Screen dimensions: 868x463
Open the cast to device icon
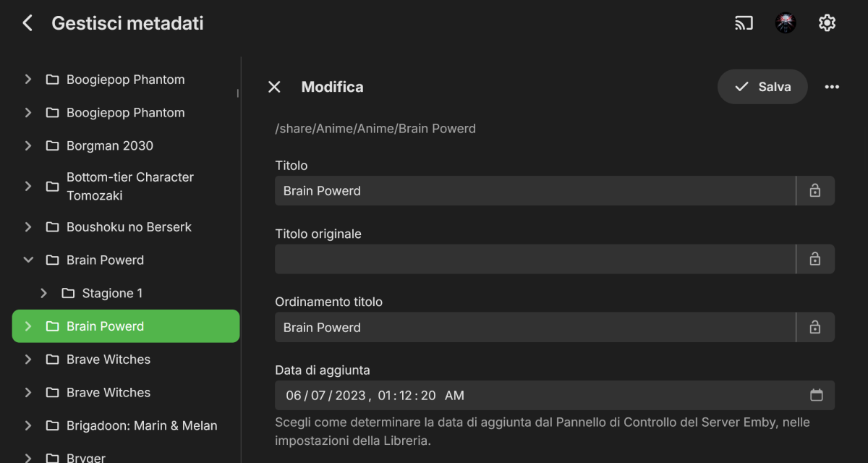pyautogui.click(x=744, y=23)
